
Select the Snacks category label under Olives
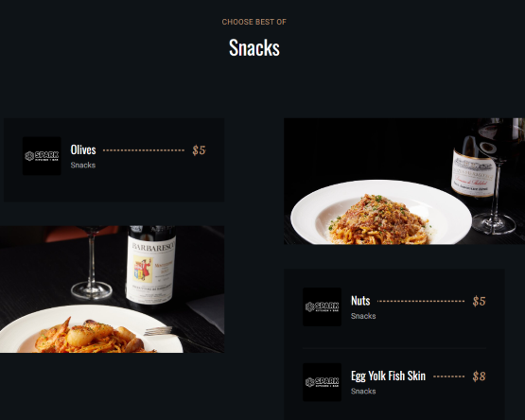[x=83, y=166]
